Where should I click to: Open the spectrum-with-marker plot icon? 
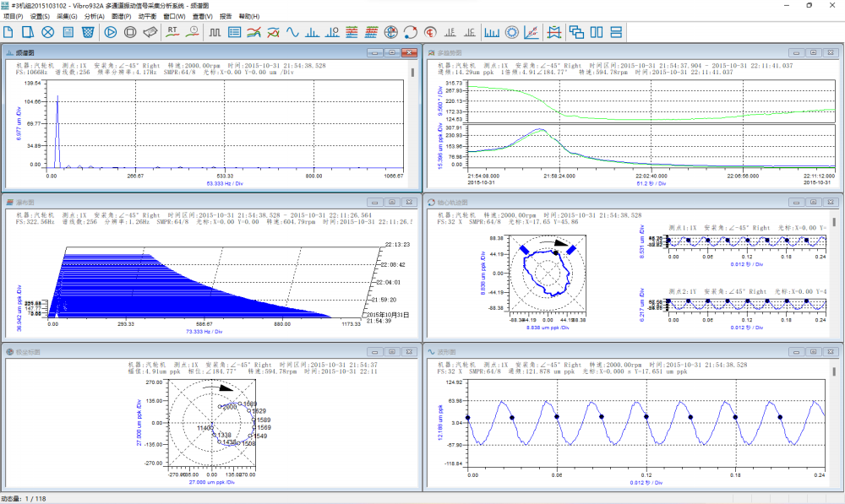pos(332,32)
